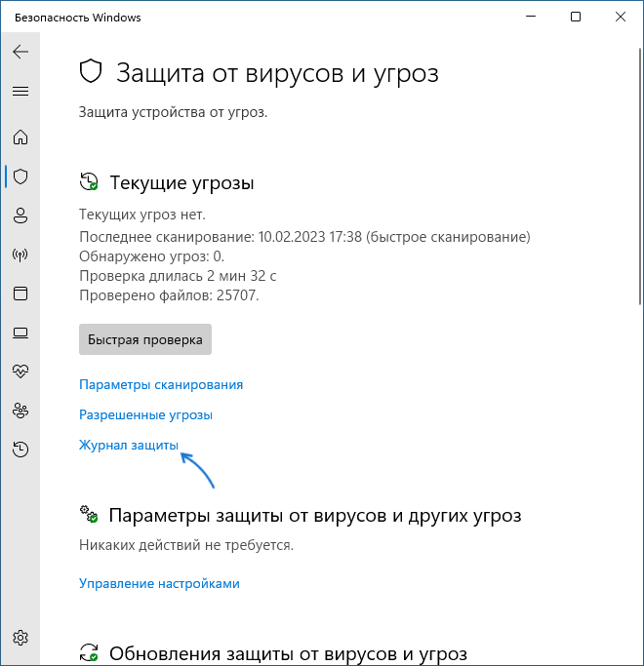Start scan with Быстрая проверка button
The image size is (644, 666).
coord(145,339)
